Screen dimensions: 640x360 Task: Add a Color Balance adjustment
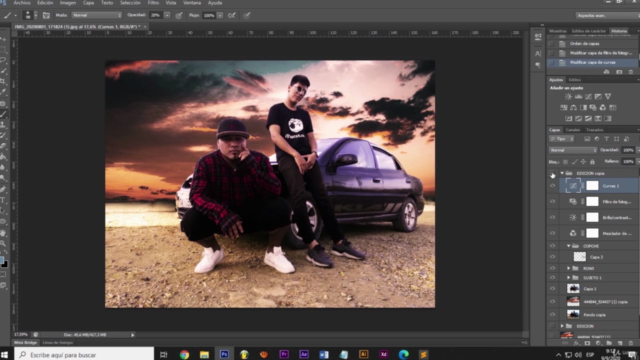tap(573, 108)
